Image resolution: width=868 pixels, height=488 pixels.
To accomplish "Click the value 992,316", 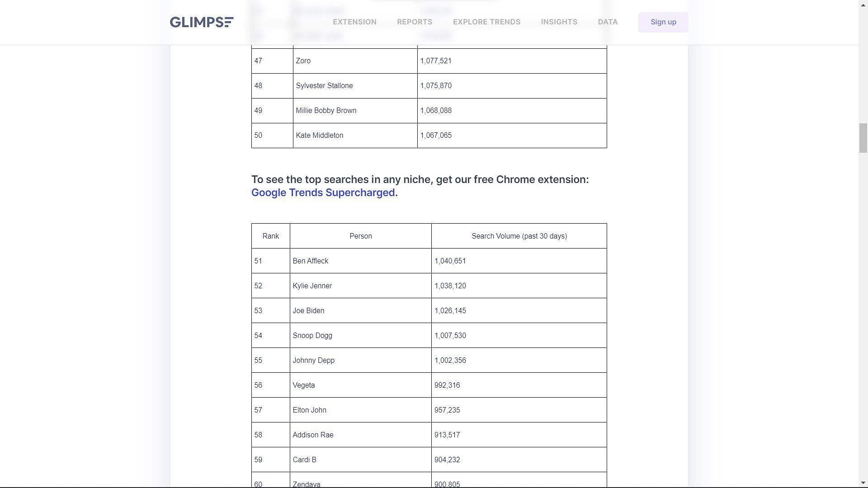I will 447,385.
